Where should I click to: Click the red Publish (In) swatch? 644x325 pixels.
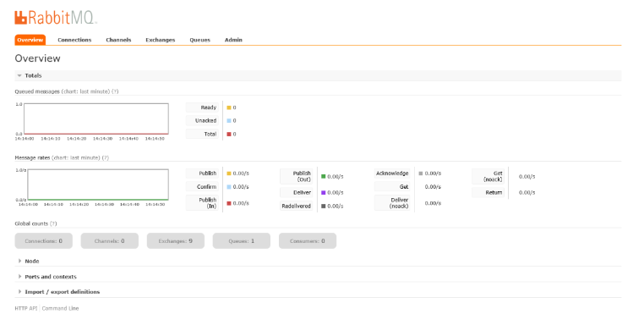(229, 203)
